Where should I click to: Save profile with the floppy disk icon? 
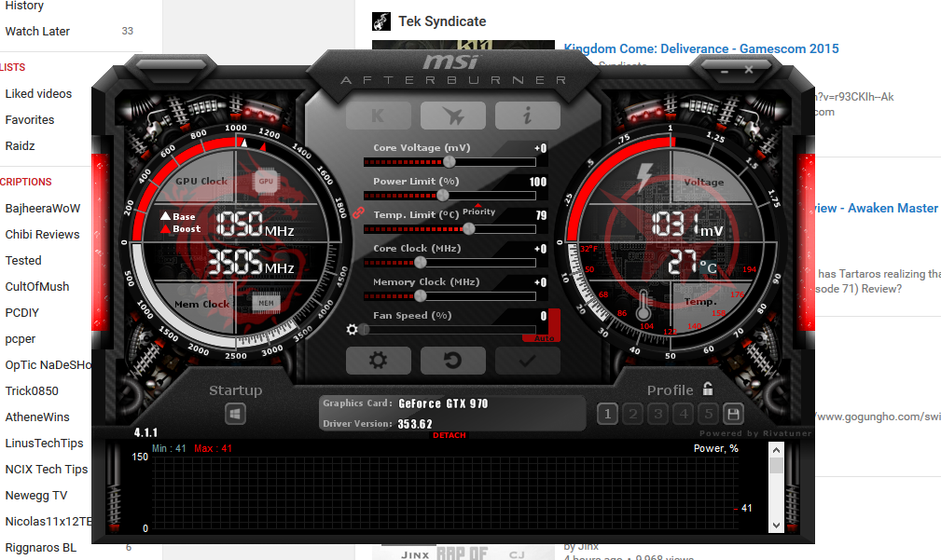(x=733, y=414)
